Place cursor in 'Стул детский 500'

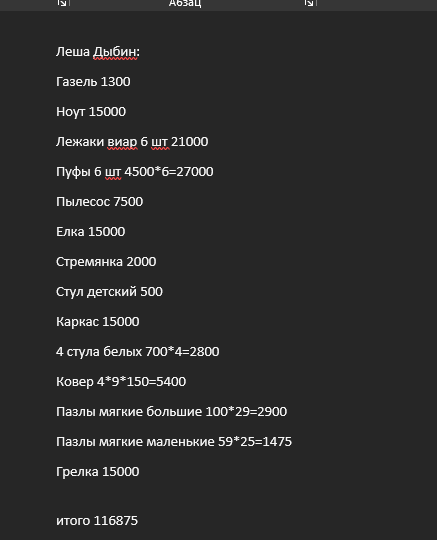(x=109, y=292)
